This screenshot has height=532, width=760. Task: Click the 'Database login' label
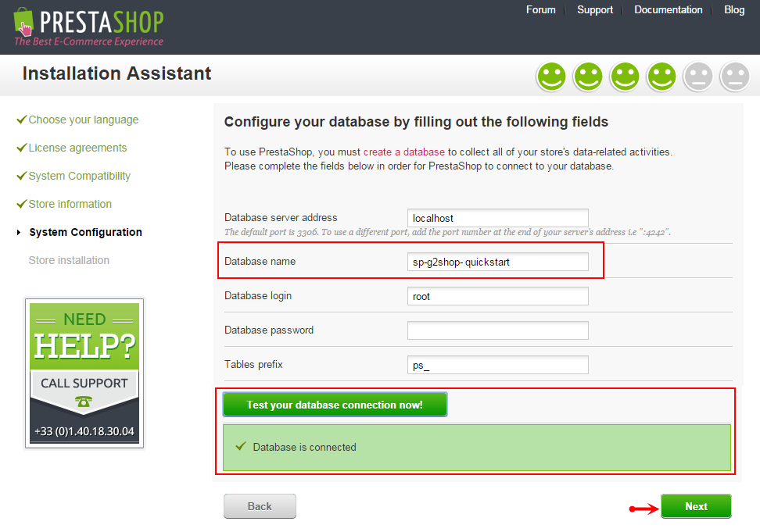pyautogui.click(x=258, y=296)
